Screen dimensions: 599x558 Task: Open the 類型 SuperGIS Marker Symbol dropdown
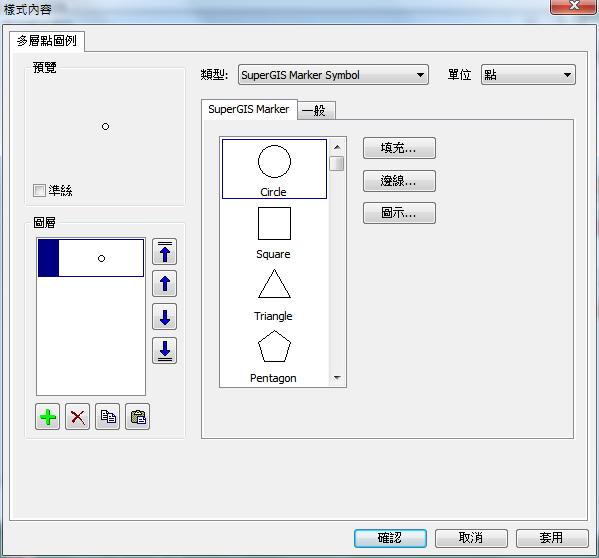(x=333, y=75)
